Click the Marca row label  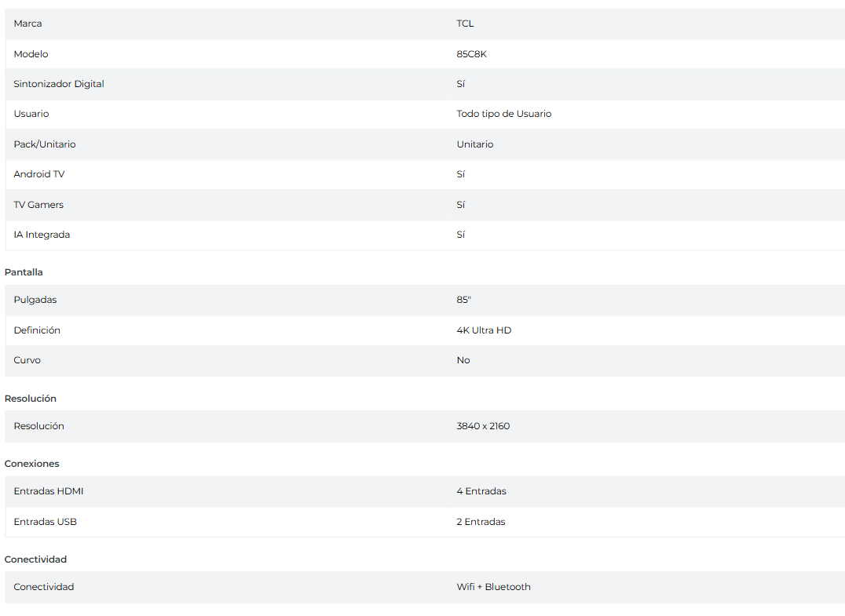point(27,24)
